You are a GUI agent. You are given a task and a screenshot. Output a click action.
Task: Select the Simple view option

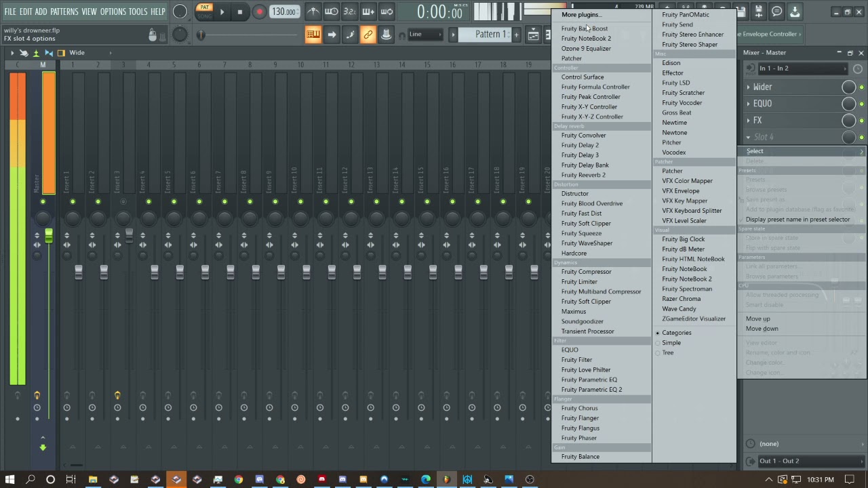(x=671, y=343)
